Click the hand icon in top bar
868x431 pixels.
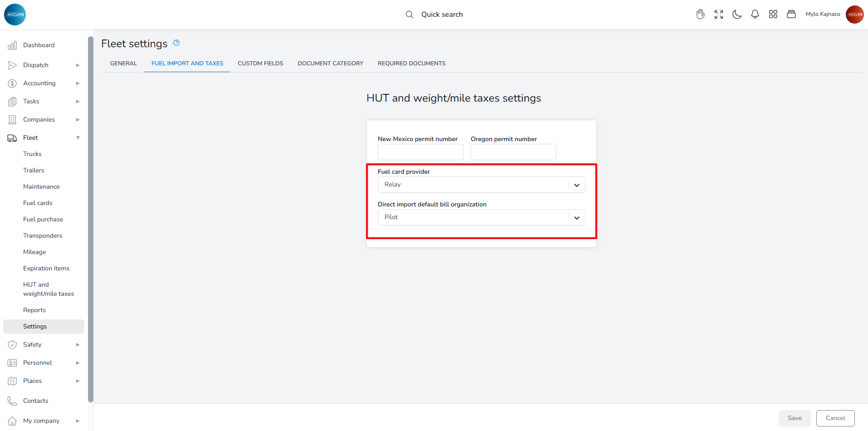[701, 15]
